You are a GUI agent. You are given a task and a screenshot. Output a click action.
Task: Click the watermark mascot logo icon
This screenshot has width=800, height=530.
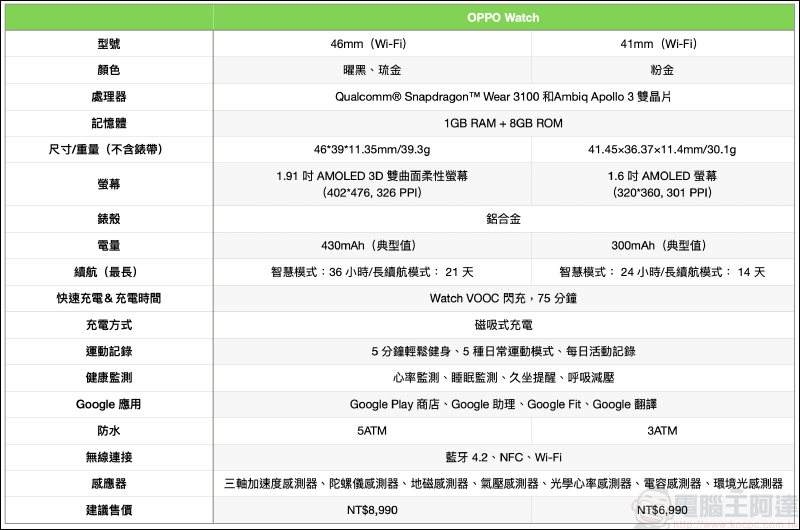click(x=656, y=505)
